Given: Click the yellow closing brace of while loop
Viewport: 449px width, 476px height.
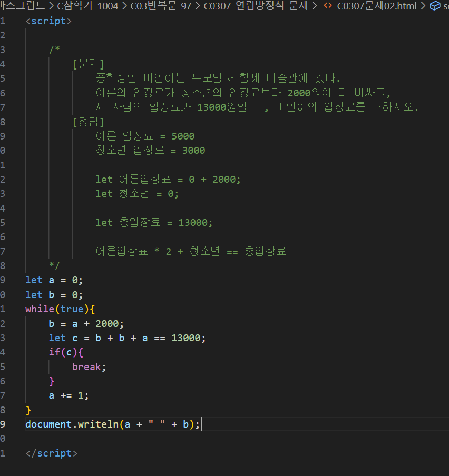Looking at the screenshot, I should pyautogui.click(x=28, y=410).
